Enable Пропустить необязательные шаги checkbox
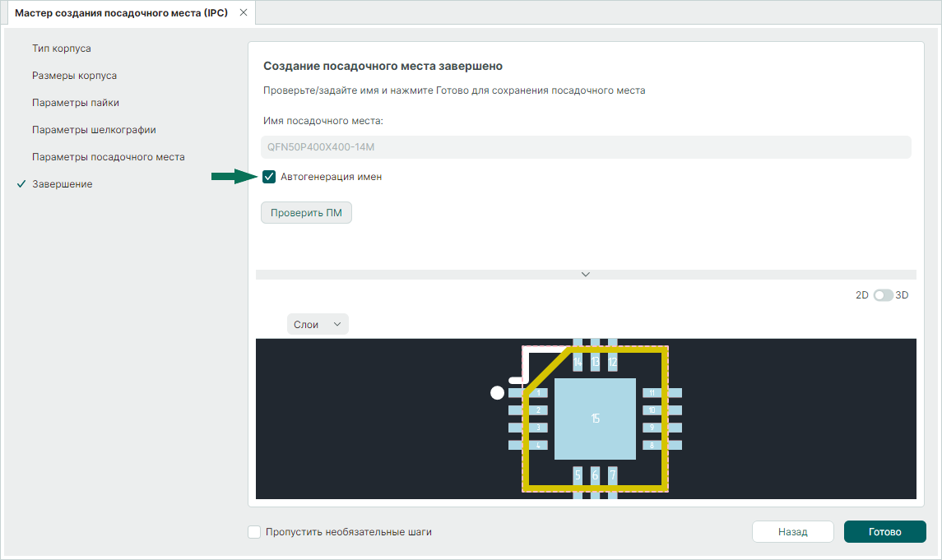Screen dimensions: 942x560 tap(255, 532)
